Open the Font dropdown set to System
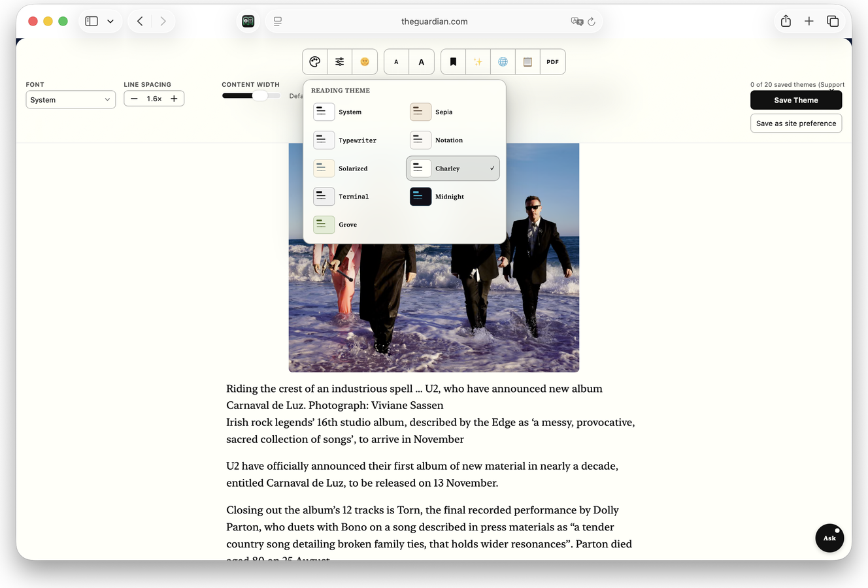 tap(71, 100)
